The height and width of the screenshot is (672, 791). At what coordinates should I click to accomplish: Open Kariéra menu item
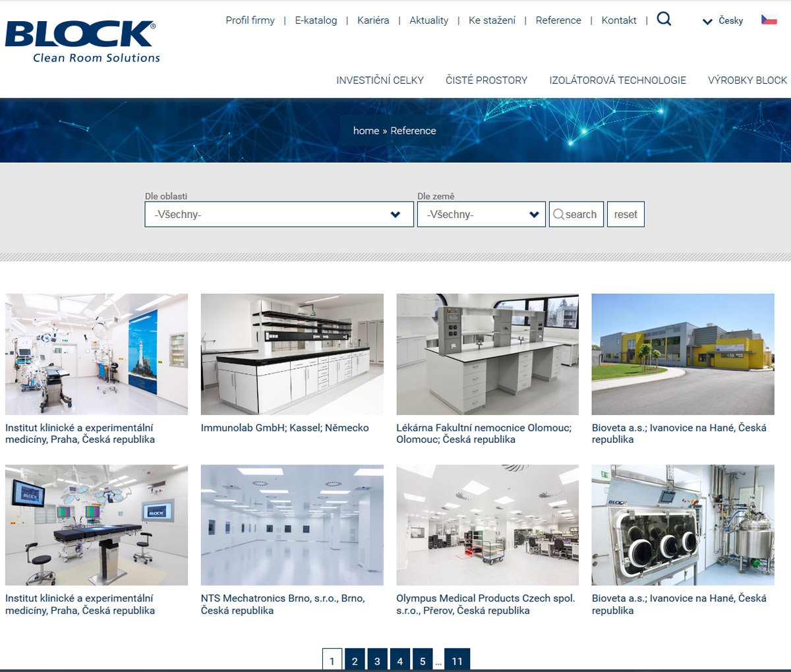373,20
